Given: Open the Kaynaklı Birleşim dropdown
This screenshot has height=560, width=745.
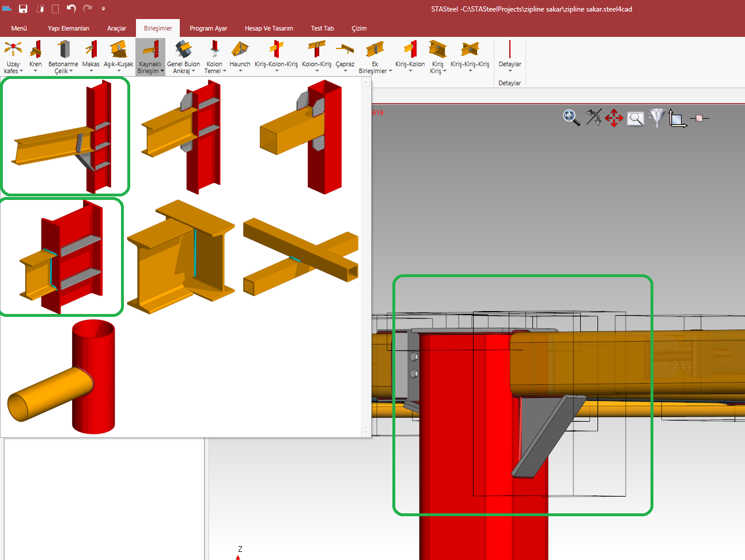Looking at the screenshot, I should click(x=150, y=57).
